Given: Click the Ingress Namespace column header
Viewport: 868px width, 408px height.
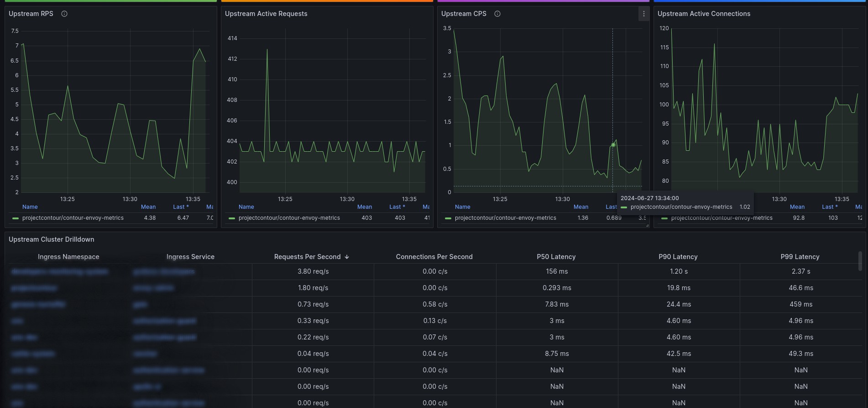Looking at the screenshot, I should (x=68, y=257).
